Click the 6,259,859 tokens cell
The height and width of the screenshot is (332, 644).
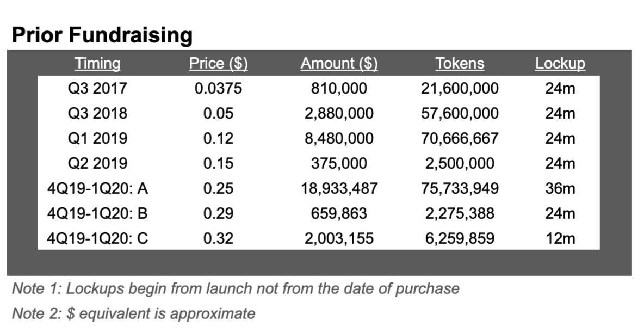460,238
